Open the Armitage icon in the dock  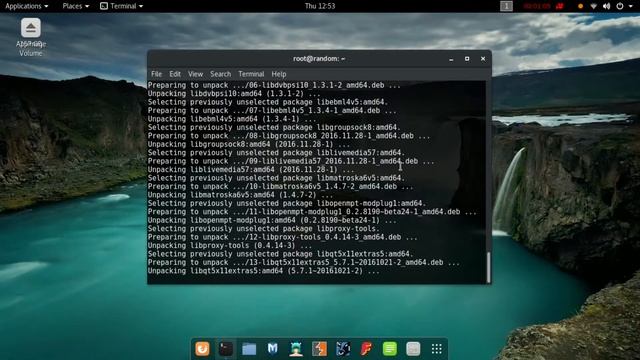click(296, 349)
